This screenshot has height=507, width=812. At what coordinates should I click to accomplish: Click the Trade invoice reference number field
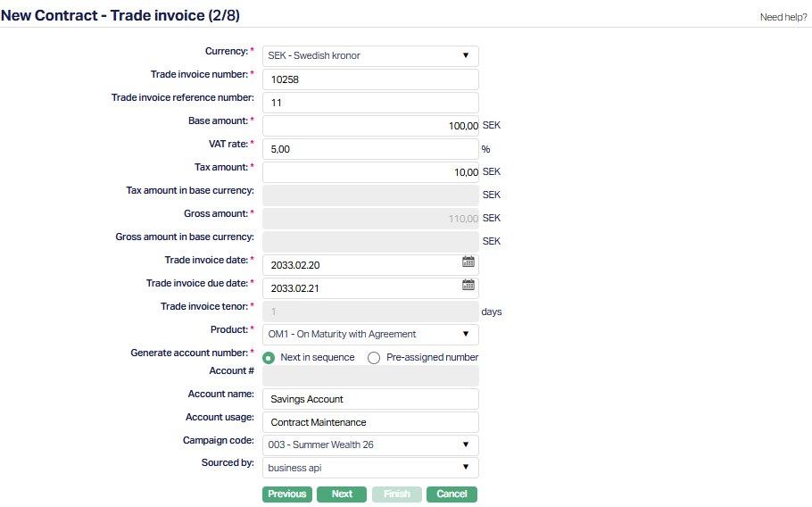click(370, 103)
